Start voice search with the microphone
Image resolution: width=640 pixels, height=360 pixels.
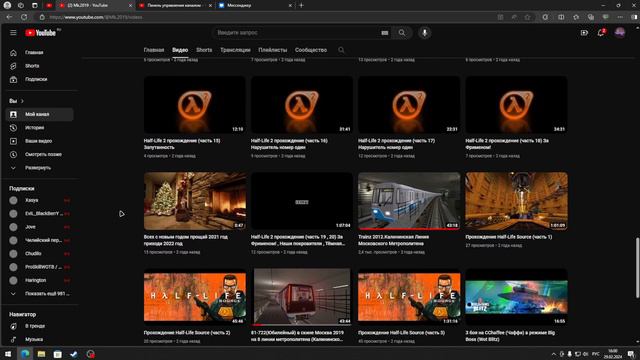pyautogui.click(x=424, y=33)
